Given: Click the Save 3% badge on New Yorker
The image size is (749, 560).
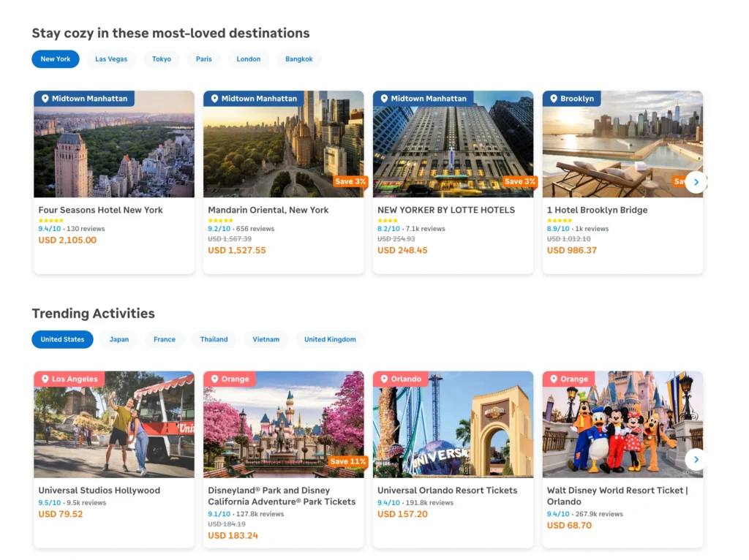Looking at the screenshot, I should pos(519,181).
